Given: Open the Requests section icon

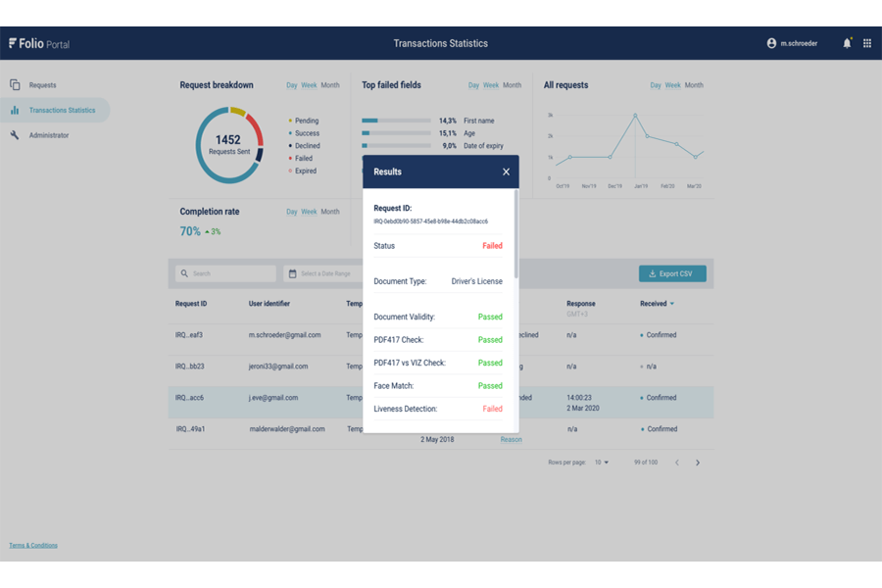Looking at the screenshot, I should [x=14, y=85].
